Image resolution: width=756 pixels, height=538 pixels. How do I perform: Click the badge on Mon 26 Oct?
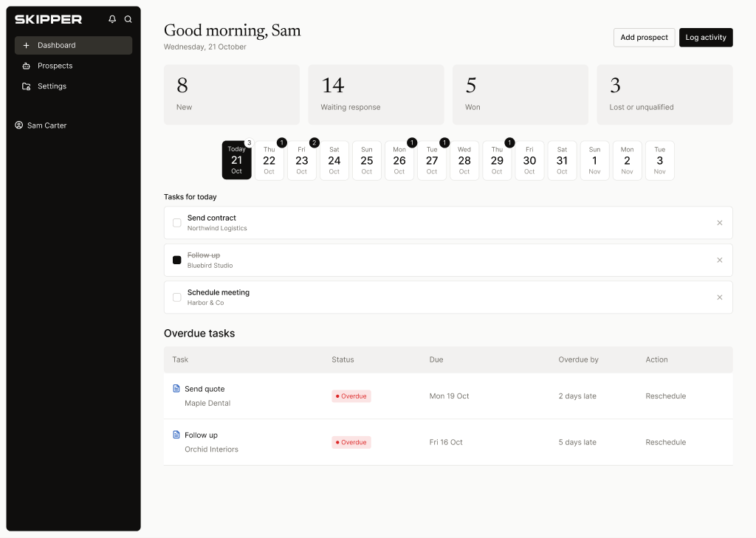(x=412, y=142)
